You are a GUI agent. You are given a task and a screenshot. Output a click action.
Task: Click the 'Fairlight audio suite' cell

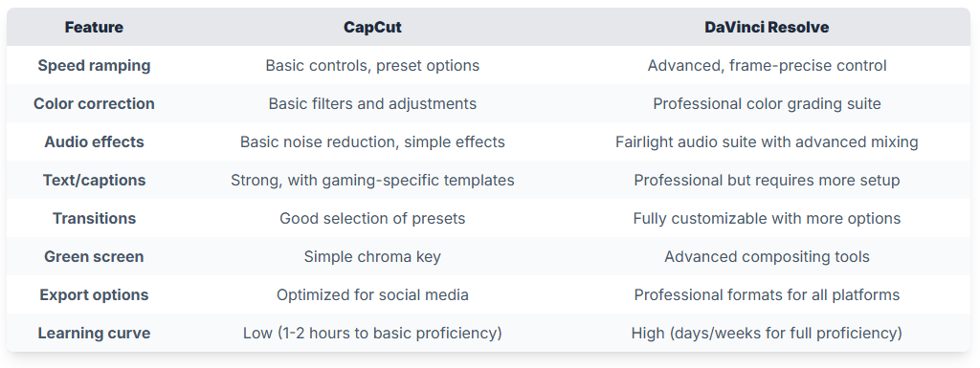tap(767, 141)
